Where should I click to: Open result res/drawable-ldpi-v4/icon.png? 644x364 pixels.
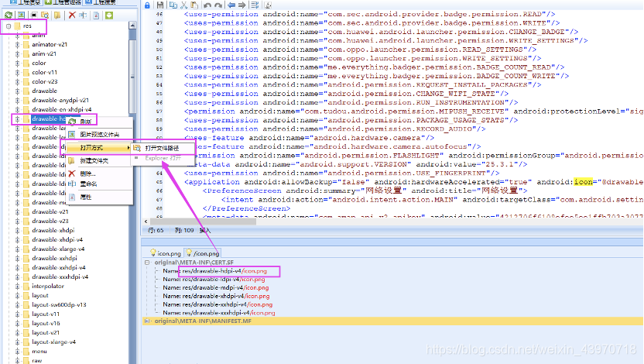214,280
